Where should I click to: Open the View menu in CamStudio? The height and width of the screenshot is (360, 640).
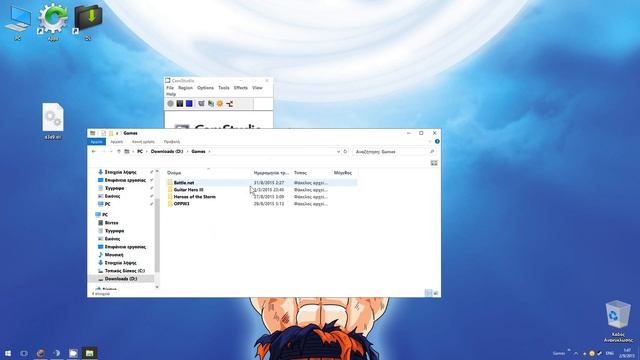(257, 88)
